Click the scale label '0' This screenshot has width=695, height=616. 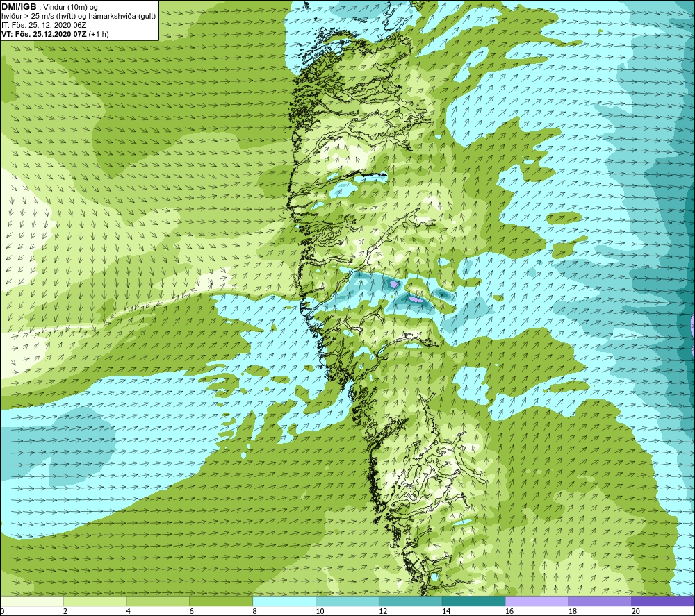pyautogui.click(x=2, y=611)
